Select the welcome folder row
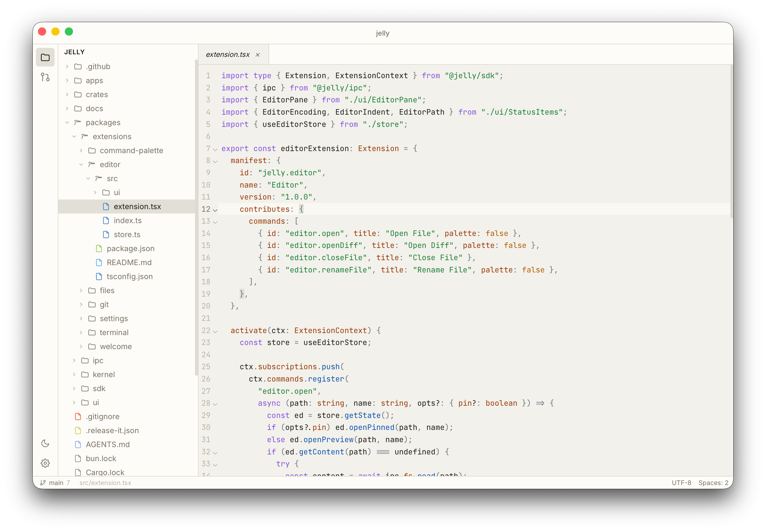 pos(127,346)
